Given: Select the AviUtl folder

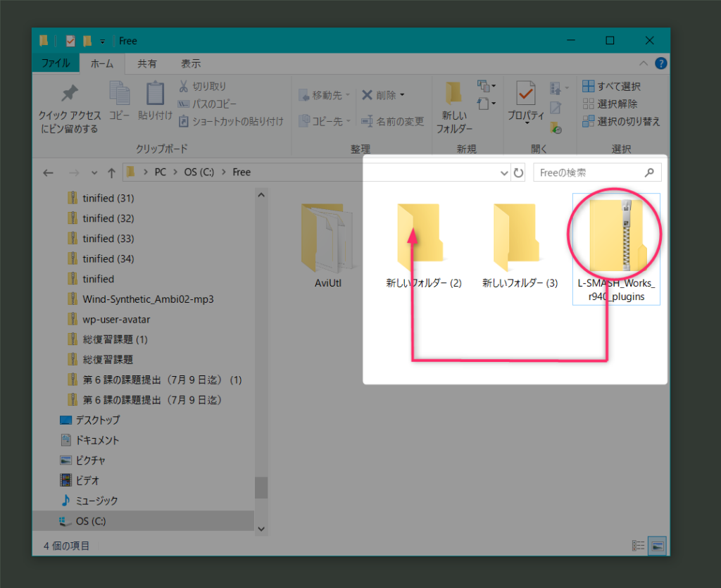Looking at the screenshot, I should click(x=327, y=246).
